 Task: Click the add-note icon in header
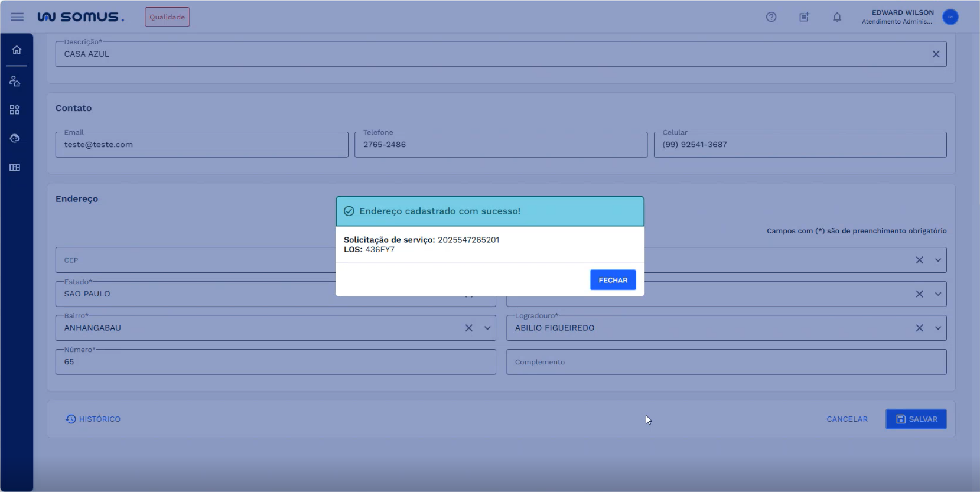click(x=804, y=17)
